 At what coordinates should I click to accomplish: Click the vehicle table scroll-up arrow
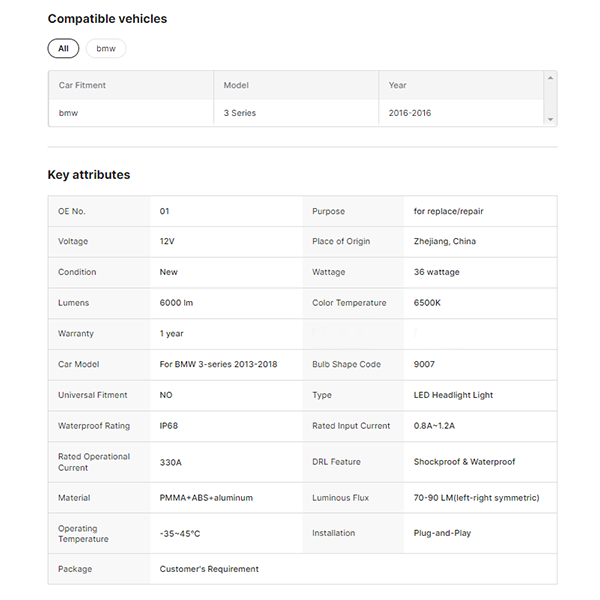pos(550,77)
